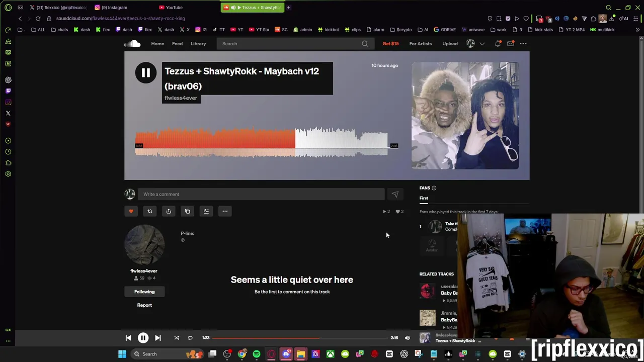Open the messages envelope icon
Viewport: 644px width, 362px height.
point(510,44)
